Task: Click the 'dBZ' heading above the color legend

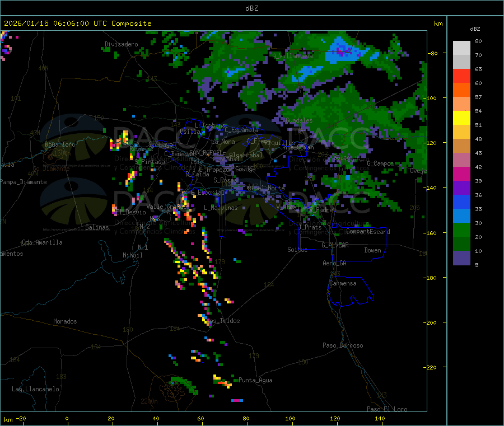Action: click(x=475, y=29)
